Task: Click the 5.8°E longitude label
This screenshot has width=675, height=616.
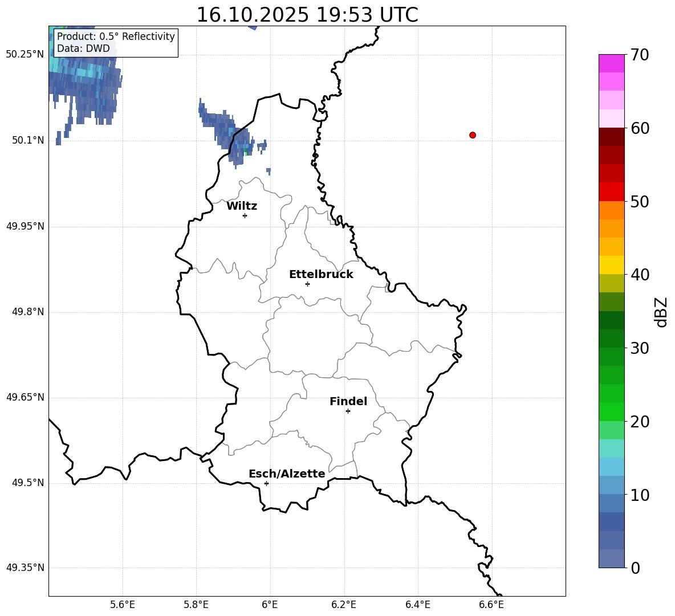Action: 196,605
